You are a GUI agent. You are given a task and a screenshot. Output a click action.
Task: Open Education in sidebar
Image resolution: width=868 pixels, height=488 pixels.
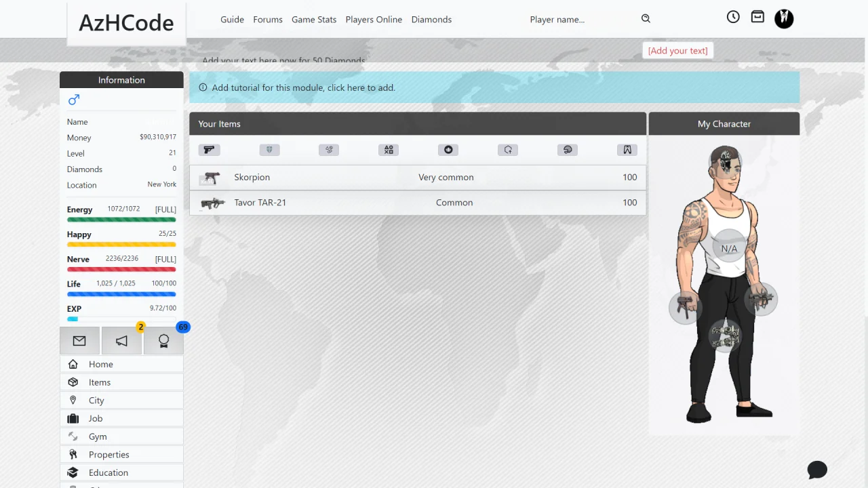121,472
